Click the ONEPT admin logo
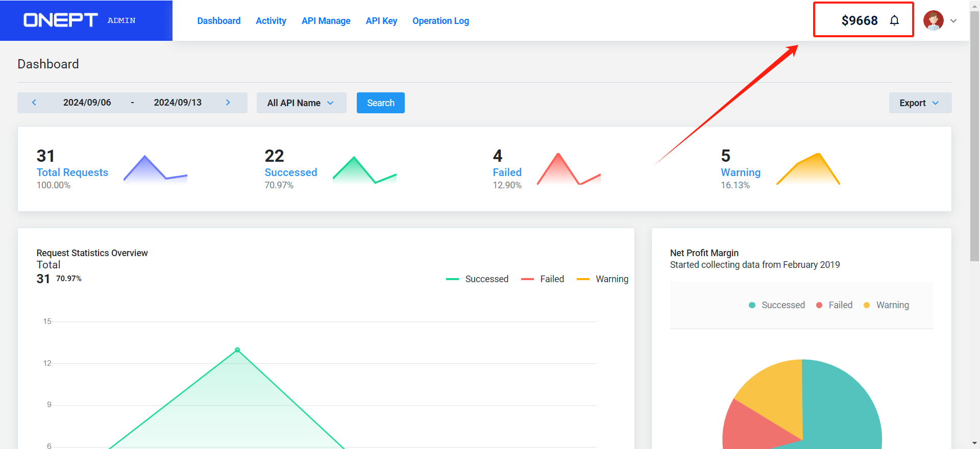The width and height of the screenshot is (980, 449). tap(80, 20)
